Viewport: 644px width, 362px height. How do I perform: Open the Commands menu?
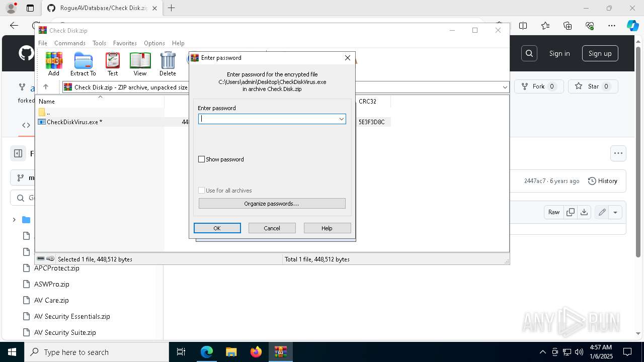point(70,43)
